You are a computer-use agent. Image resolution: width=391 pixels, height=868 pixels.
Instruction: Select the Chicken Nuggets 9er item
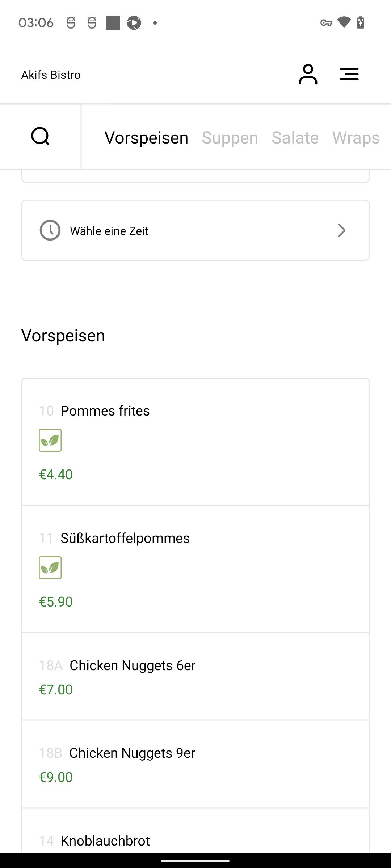pyautogui.click(x=195, y=764)
